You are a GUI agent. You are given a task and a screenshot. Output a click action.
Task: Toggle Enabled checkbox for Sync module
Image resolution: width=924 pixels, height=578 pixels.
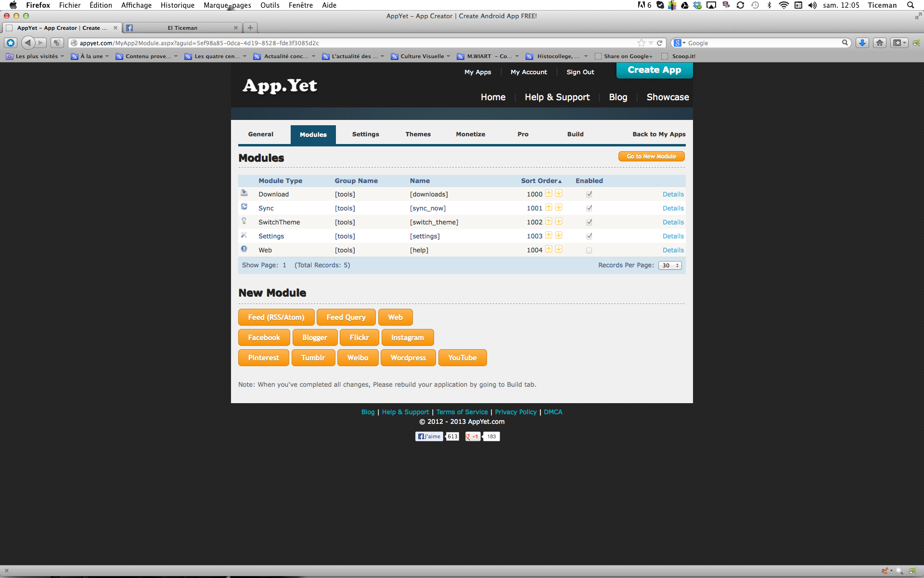coord(589,209)
